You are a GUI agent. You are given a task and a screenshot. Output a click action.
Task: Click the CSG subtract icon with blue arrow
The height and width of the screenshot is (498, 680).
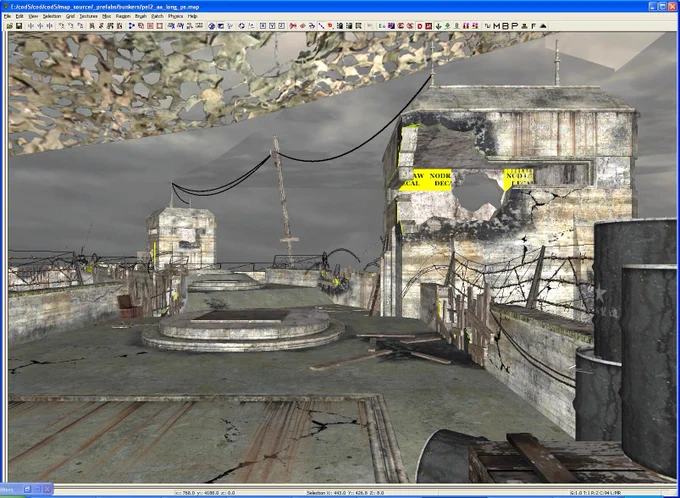coord(131,26)
